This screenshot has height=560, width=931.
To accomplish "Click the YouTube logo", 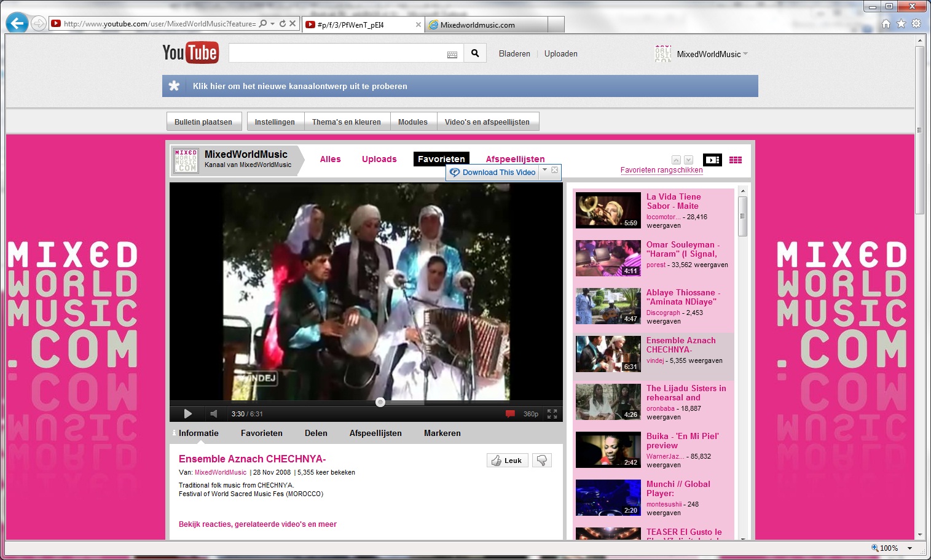I will pyautogui.click(x=190, y=53).
